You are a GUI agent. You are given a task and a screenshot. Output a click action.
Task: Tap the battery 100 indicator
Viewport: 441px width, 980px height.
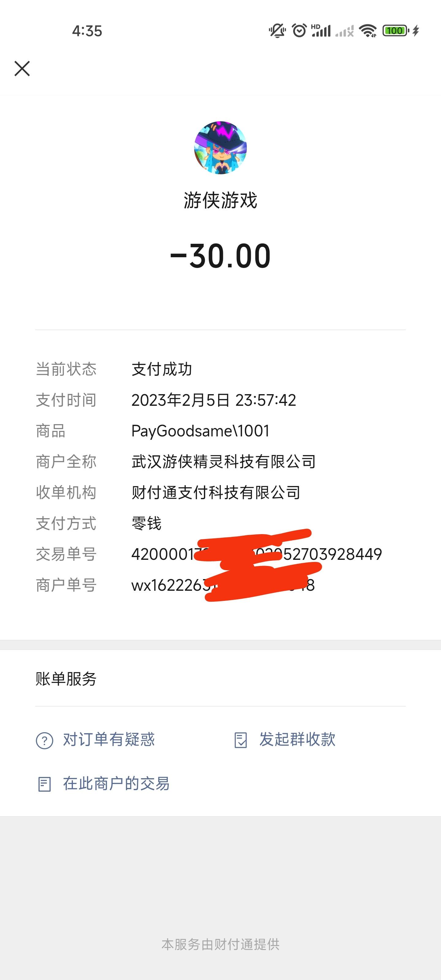click(396, 30)
